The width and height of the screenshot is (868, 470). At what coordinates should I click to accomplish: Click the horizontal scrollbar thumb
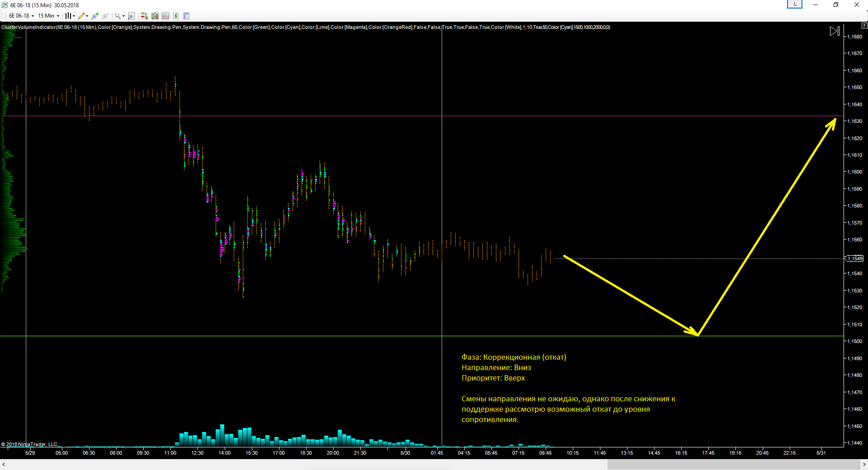pos(733,464)
